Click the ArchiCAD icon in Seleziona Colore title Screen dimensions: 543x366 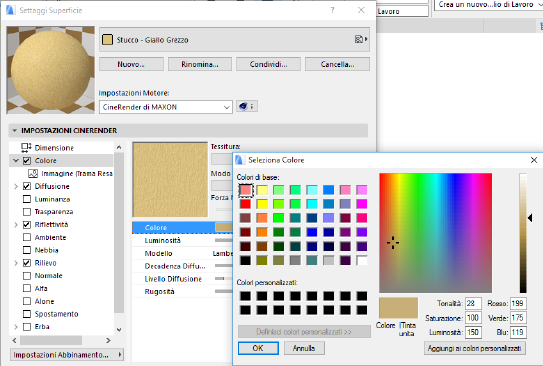tap(239, 160)
